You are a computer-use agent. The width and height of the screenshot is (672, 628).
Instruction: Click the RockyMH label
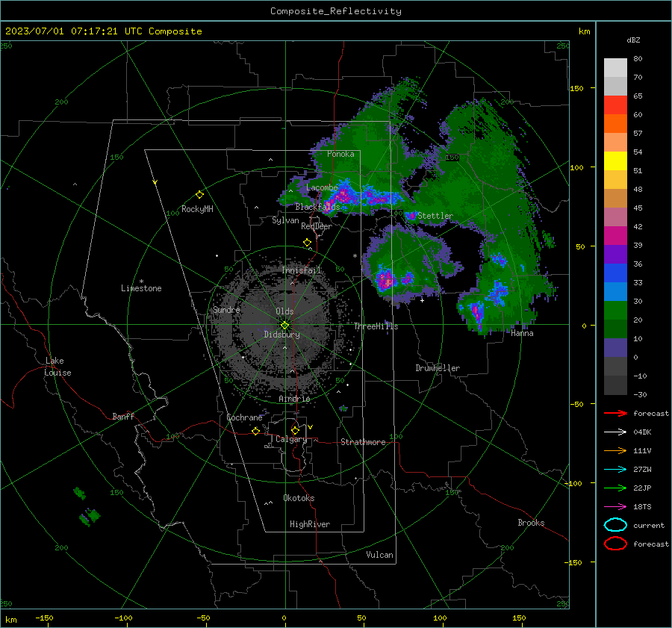[x=197, y=209]
